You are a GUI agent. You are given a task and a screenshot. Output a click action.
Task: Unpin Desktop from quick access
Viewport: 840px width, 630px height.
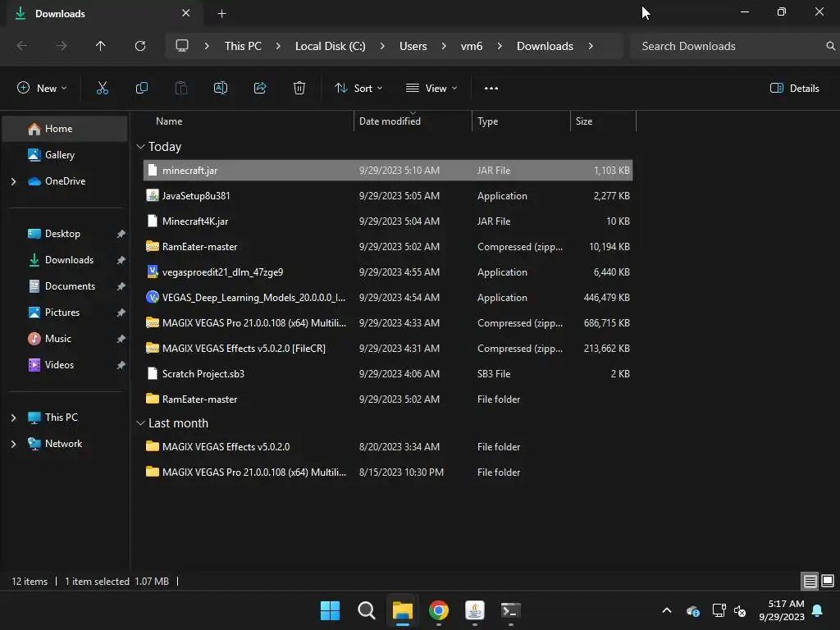[x=121, y=234]
